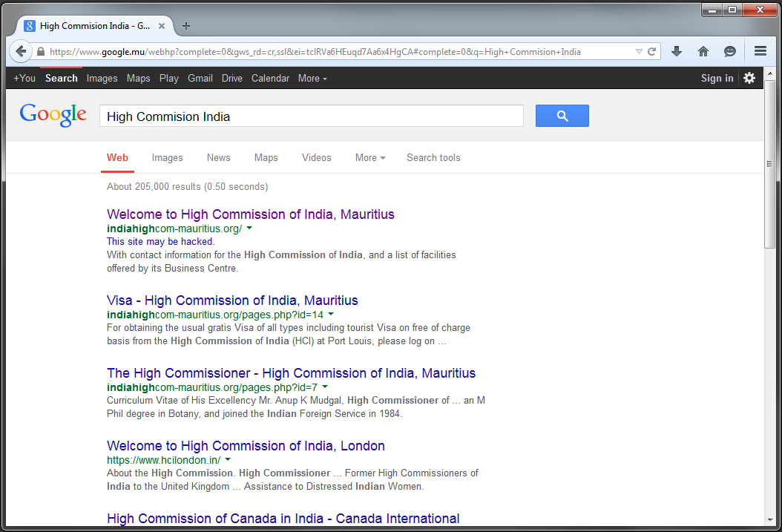Minimize the browser window
The width and height of the screenshot is (782, 532).
pos(712,10)
